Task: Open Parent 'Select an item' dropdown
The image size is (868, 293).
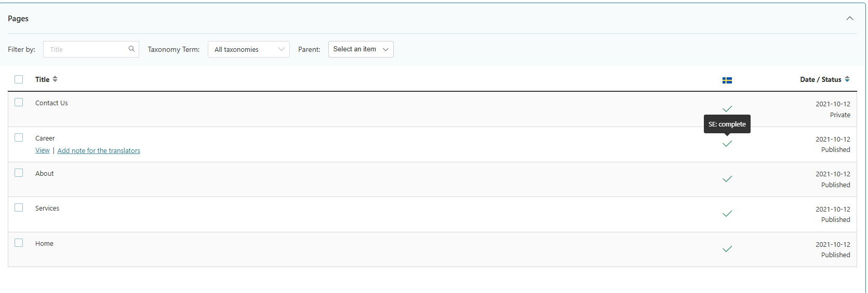Action: click(x=360, y=49)
